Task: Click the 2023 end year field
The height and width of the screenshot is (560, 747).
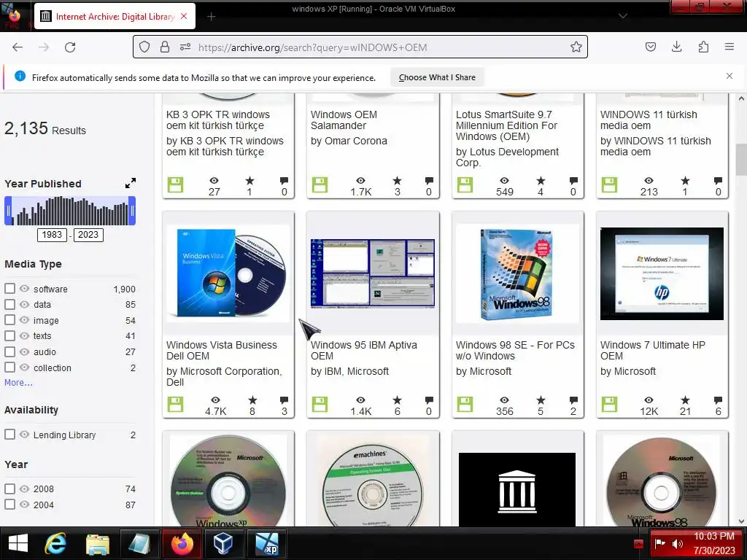Action: [x=88, y=235]
